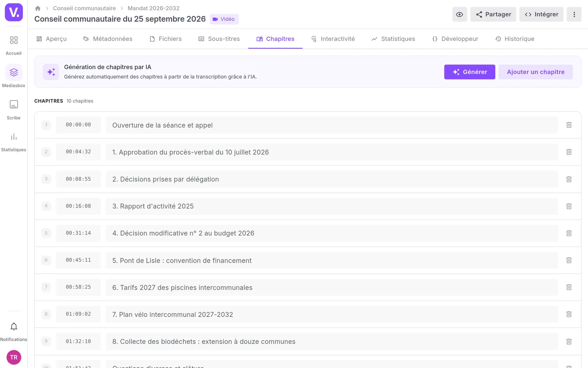Image resolution: width=588 pixels, height=368 pixels.
Task: Edit timestamp 00:45:11 field
Action: 78,260
